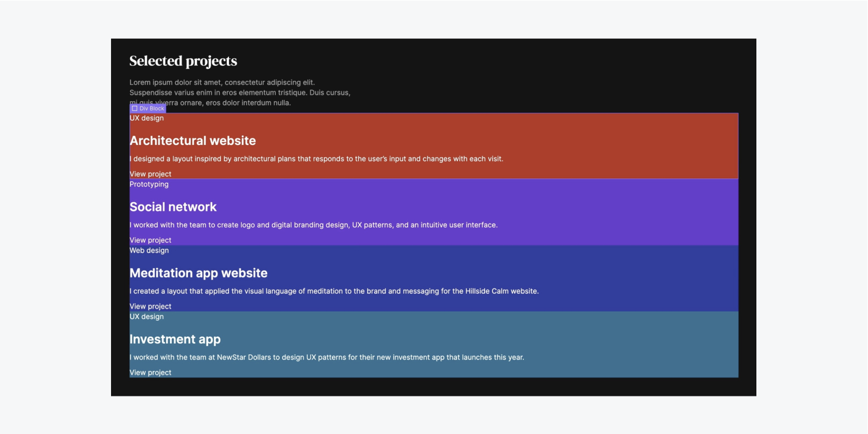Click the 'Web design' category label
Screen dimensions: 868x434
point(149,250)
